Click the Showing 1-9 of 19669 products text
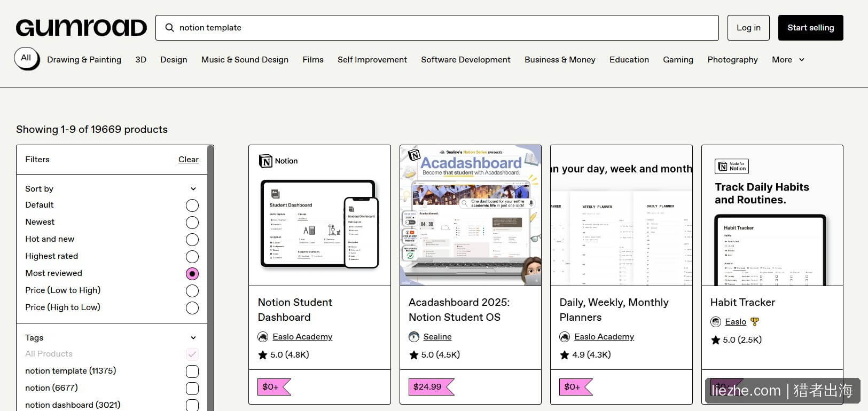The image size is (868, 411). 92,130
